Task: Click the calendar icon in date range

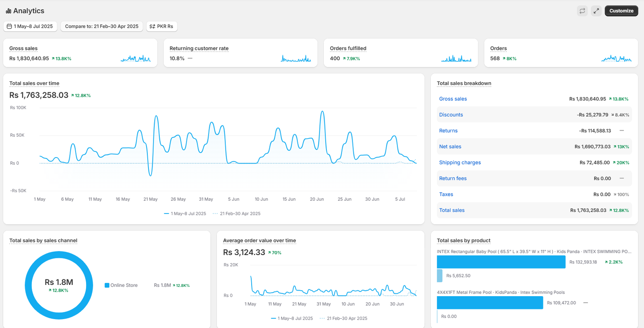Action: pyautogui.click(x=9, y=26)
